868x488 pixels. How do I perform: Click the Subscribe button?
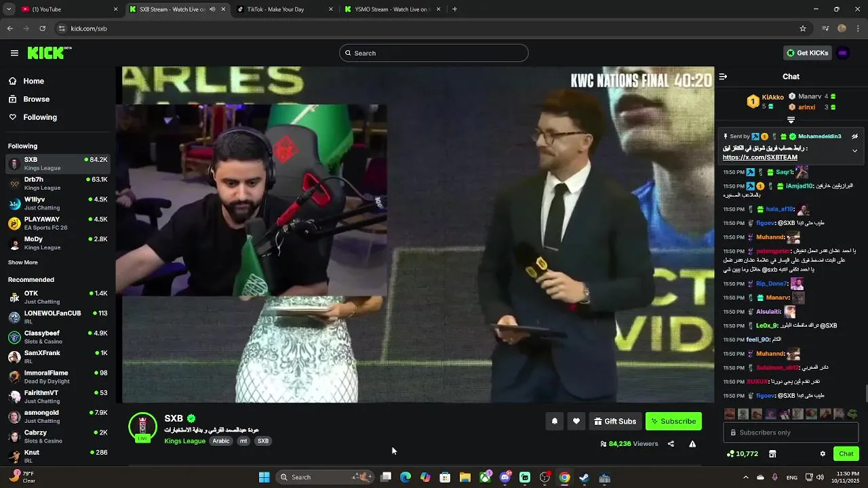click(673, 421)
